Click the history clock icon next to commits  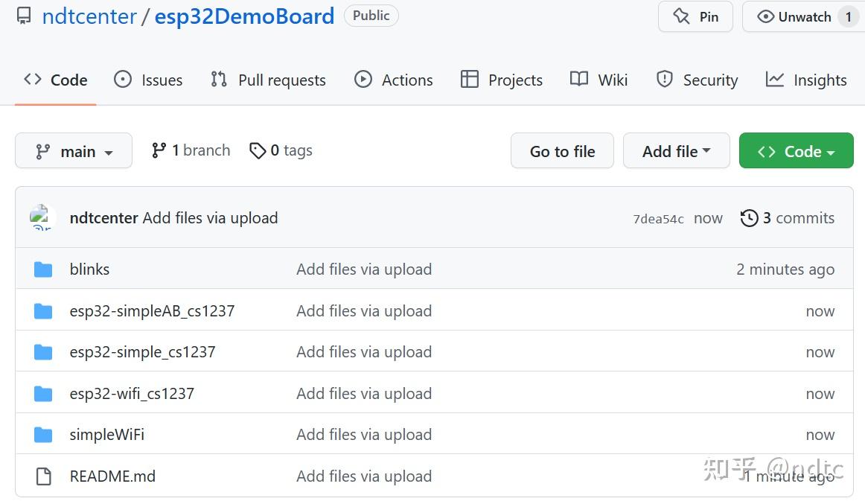coord(749,218)
